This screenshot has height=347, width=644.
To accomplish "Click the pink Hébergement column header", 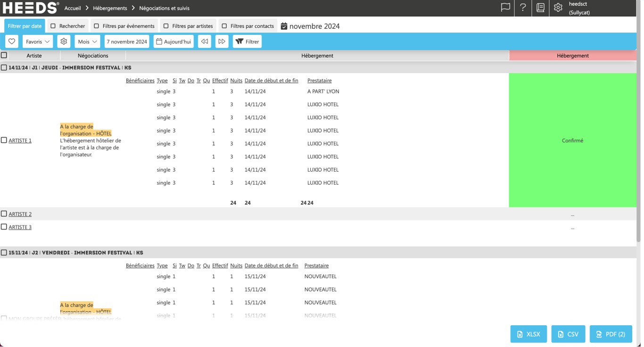I will coord(572,56).
